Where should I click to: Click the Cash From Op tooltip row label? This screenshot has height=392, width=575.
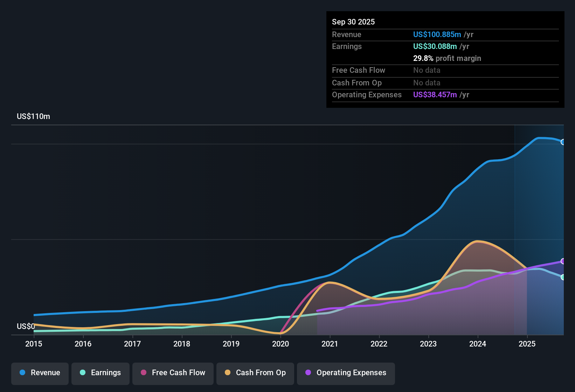click(357, 83)
